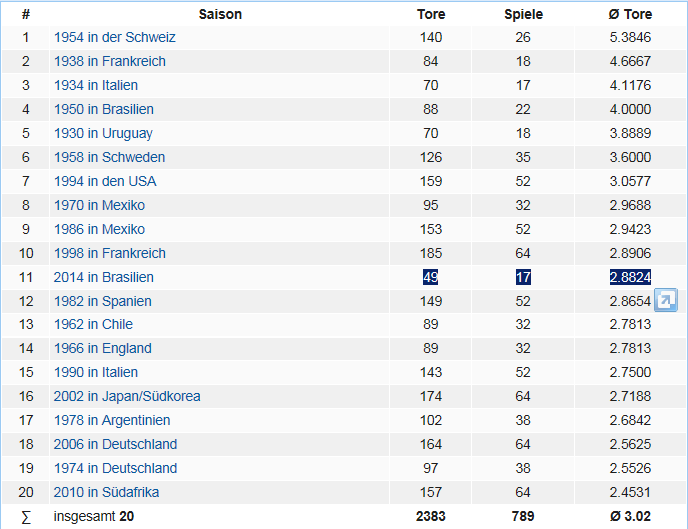Viewport: 688px width, 529px height.
Task: Click the highlighted 2.8824 average cell
Action: [x=630, y=277]
